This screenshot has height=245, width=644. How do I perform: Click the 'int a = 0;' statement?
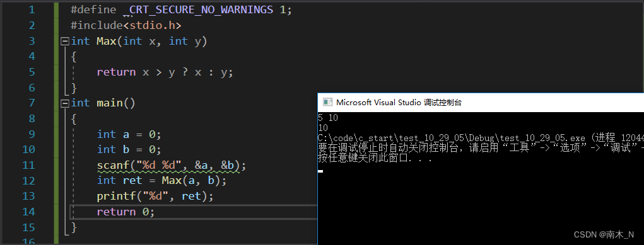(129, 134)
